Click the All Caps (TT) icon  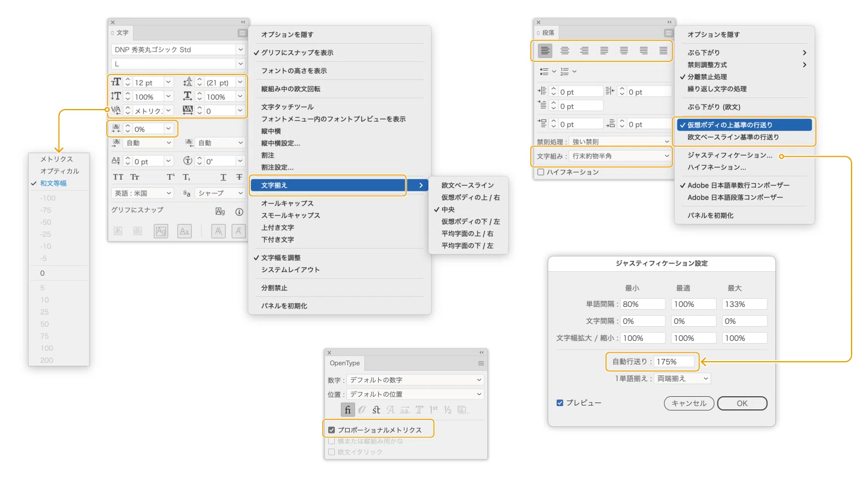pos(118,177)
